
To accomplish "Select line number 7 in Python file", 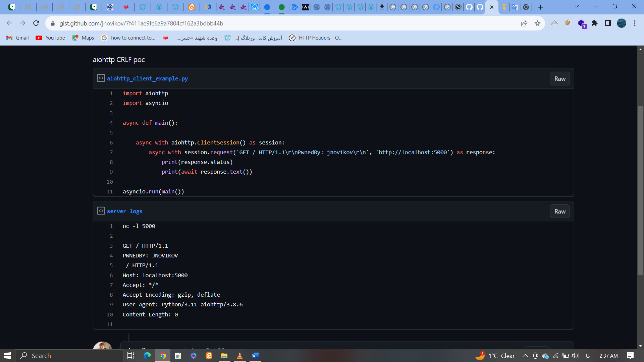I will (x=111, y=152).
